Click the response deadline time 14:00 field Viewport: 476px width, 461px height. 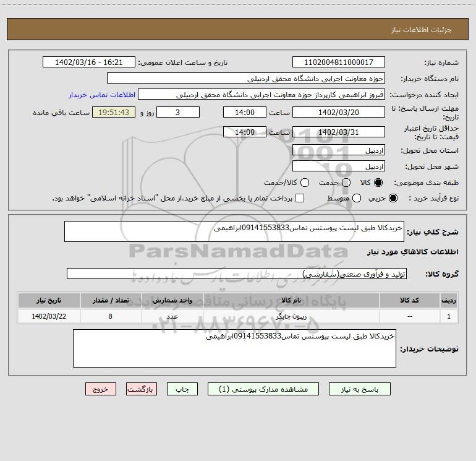point(245,112)
